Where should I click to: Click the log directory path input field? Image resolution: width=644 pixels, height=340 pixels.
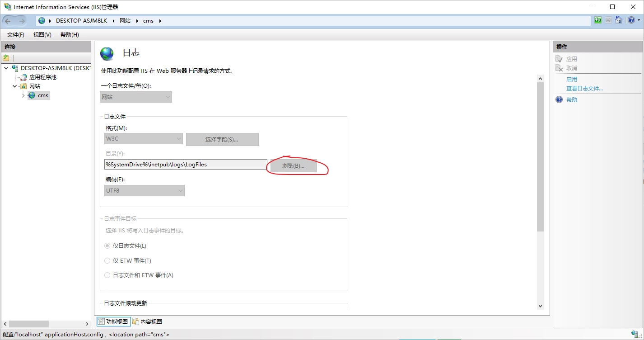186,165
